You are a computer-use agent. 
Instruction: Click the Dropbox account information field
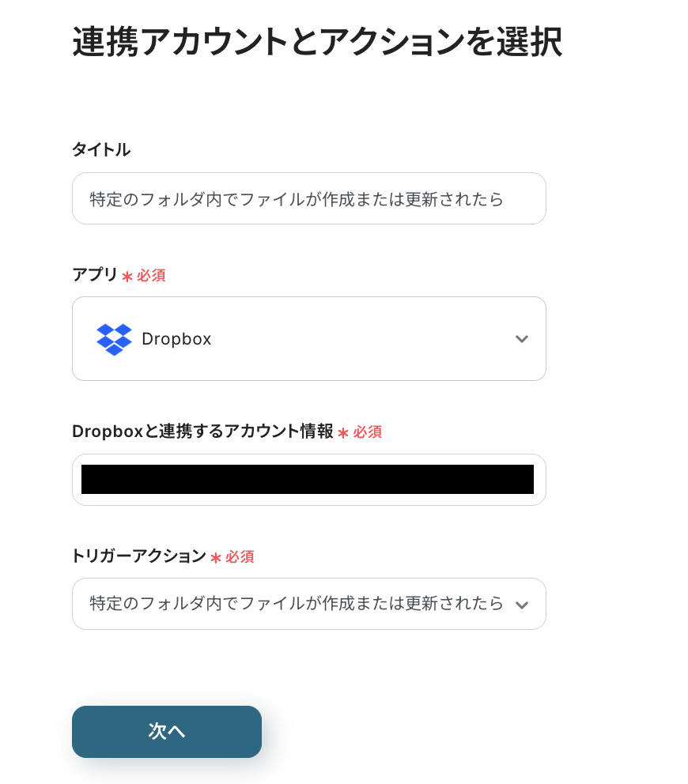(x=308, y=480)
